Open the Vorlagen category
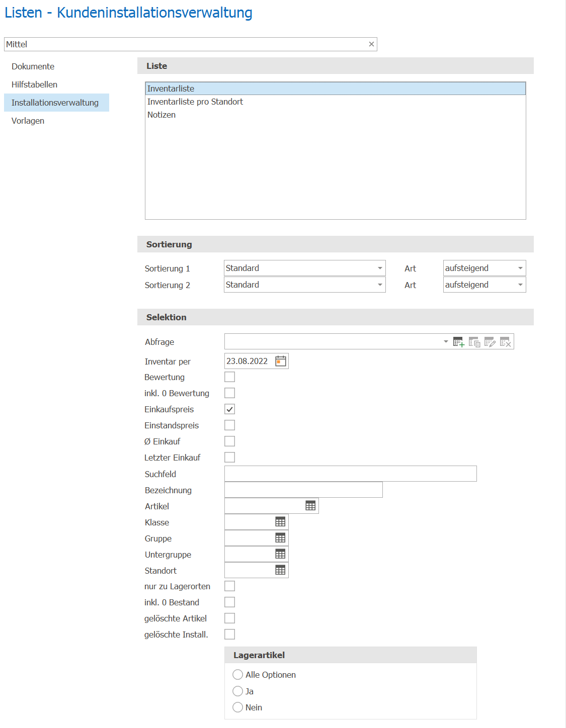This screenshot has width=566, height=728. (x=56, y=121)
